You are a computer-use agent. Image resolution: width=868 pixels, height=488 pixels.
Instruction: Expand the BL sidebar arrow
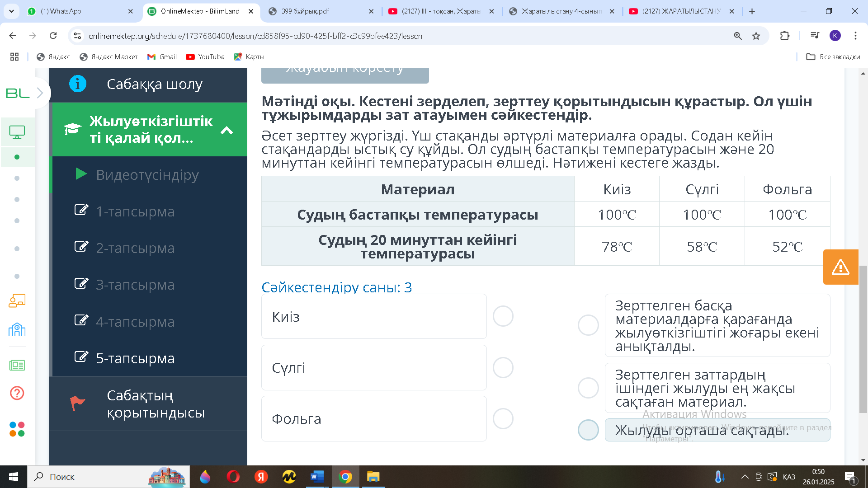pos(40,93)
